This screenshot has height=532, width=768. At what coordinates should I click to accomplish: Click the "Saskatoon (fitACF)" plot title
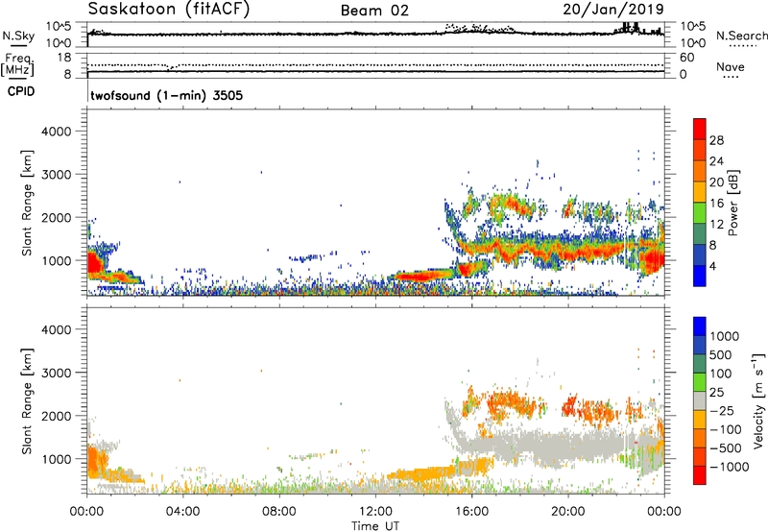tap(169, 10)
